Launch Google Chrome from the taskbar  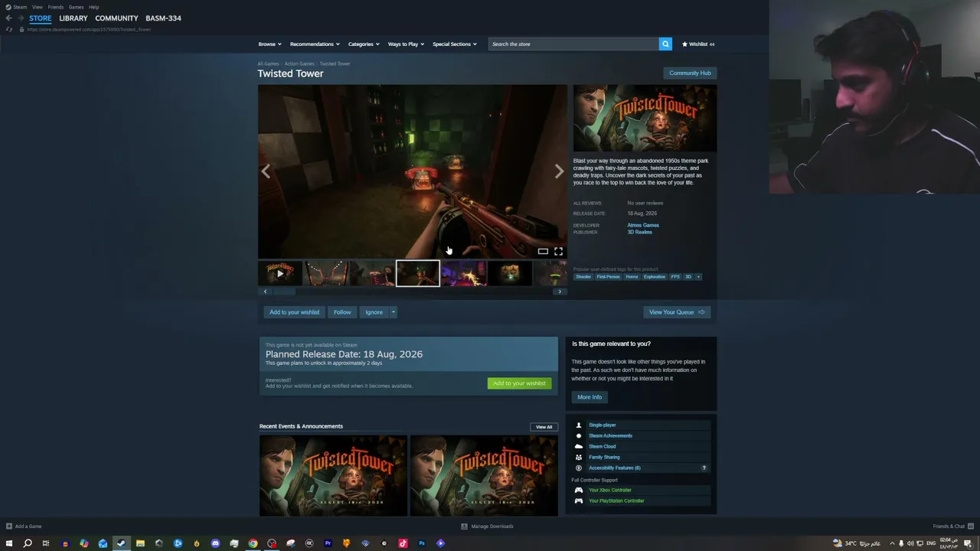[x=253, y=543]
